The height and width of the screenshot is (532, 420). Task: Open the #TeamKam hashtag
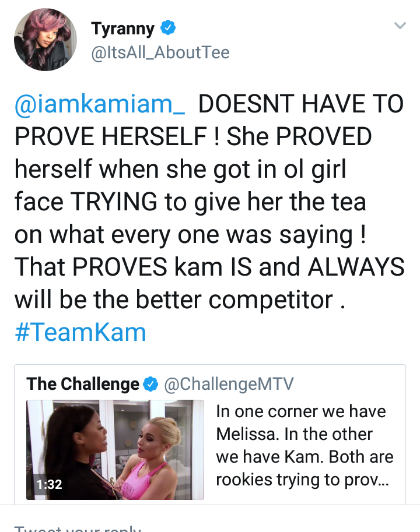80,332
